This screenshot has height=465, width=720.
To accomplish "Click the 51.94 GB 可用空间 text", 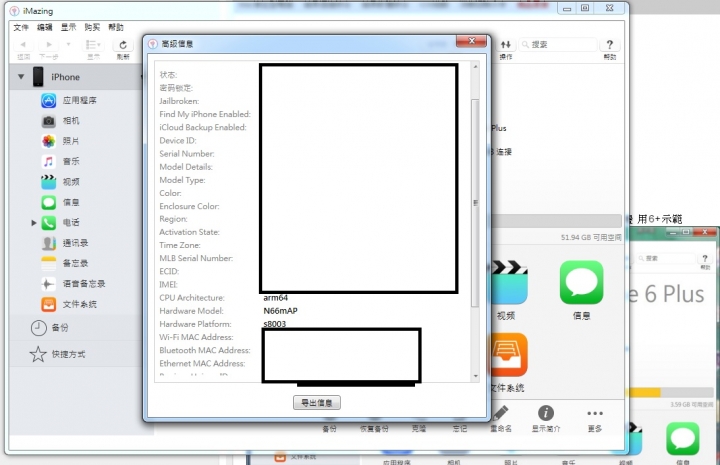I will (591, 237).
